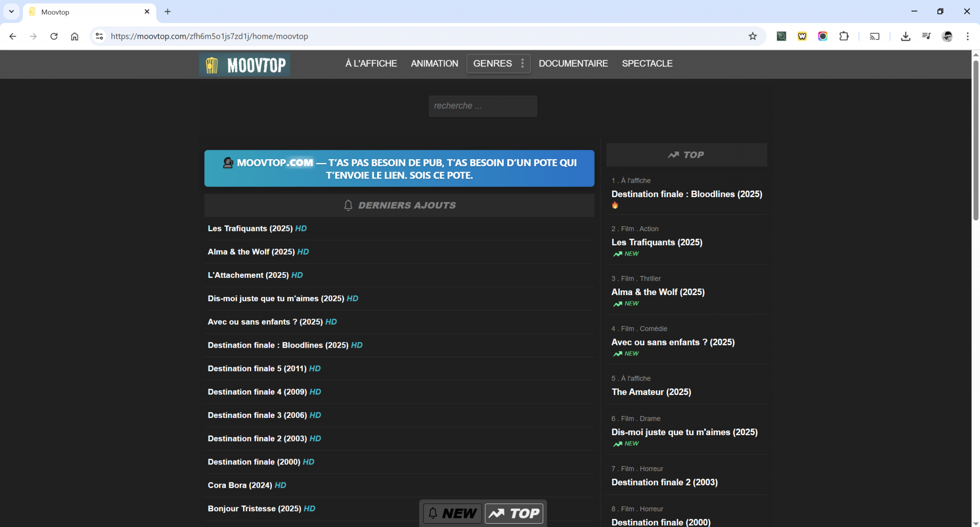Bookmark this page with the star icon
Image resolution: width=980 pixels, height=527 pixels.
click(753, 36)
